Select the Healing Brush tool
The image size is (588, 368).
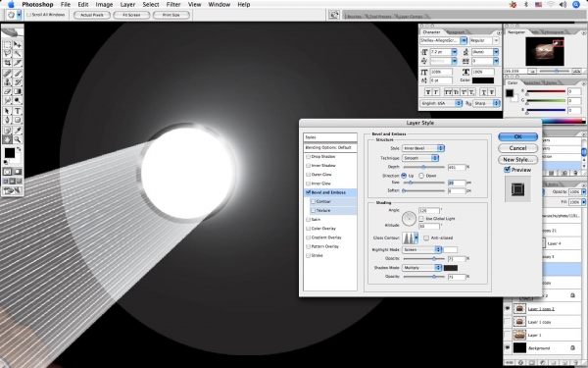(7, 74)
